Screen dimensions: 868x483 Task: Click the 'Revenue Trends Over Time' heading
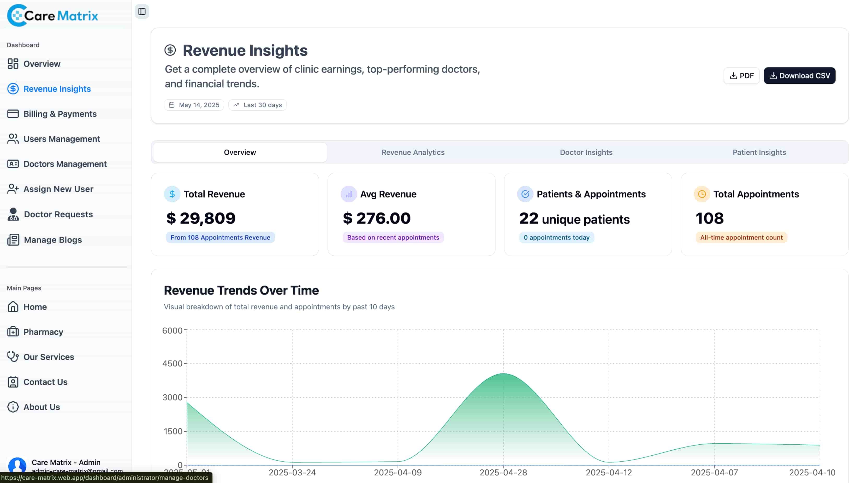[x=241, y=290]
